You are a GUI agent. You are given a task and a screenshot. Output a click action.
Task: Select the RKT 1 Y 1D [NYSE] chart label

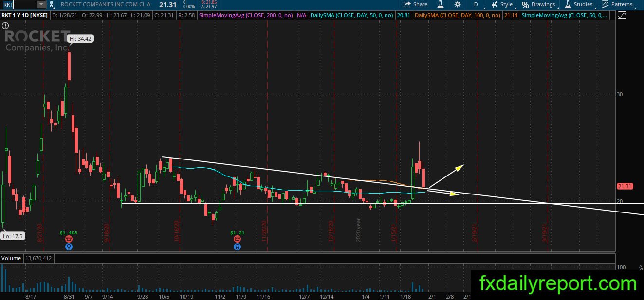[x=25, y=15]
